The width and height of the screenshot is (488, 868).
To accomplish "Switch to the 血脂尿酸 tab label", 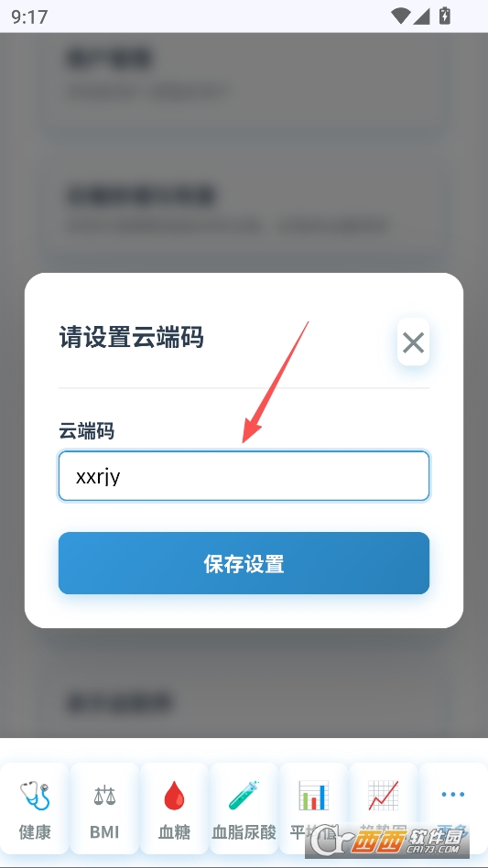I will 244,832.
